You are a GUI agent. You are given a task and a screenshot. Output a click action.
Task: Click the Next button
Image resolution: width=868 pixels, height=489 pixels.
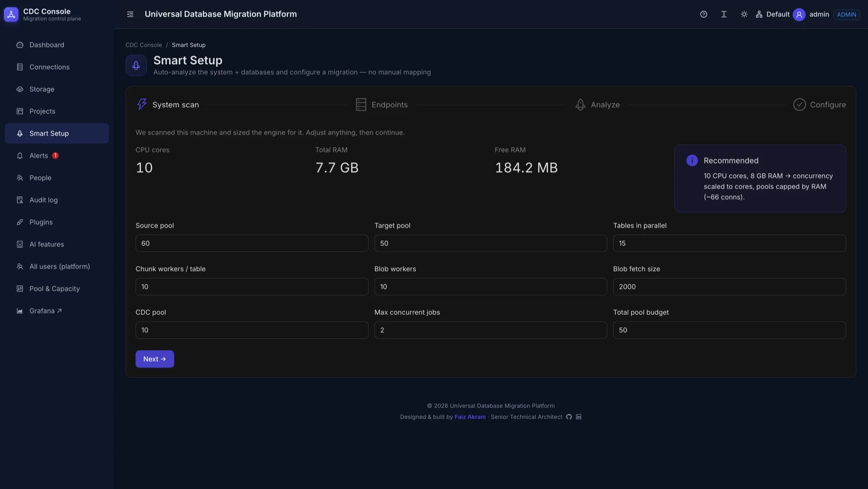155,359
